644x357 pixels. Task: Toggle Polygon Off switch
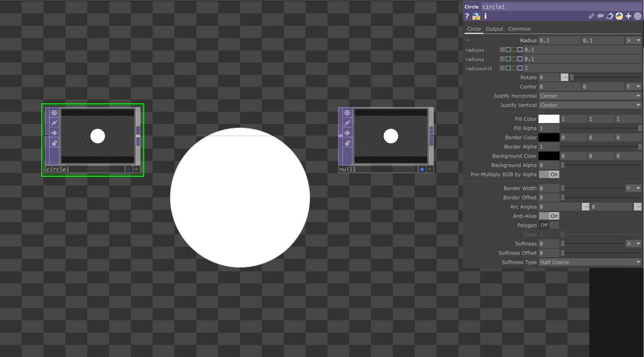549,225
